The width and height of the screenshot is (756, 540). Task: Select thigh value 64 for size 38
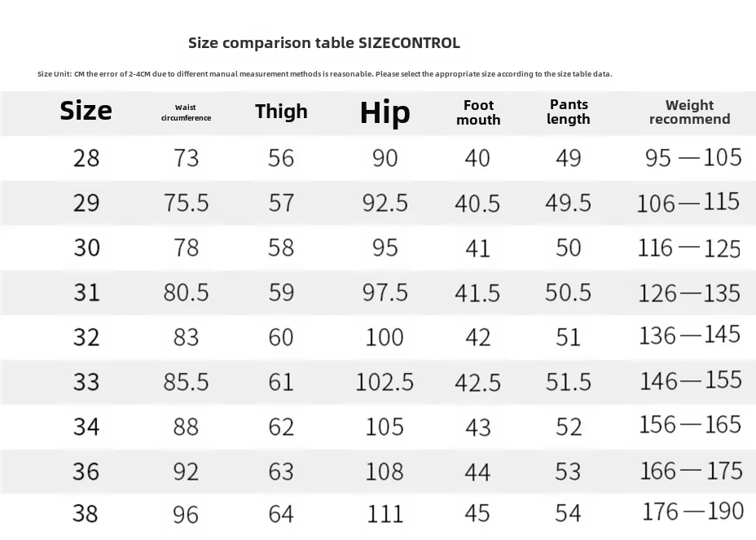click(x=281, y=514)
